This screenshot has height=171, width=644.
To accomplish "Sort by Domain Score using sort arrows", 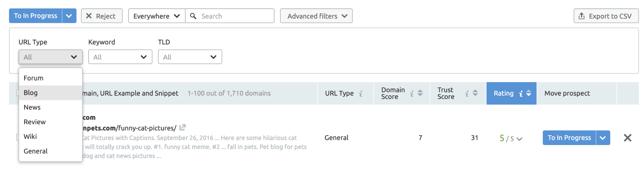I will [x=420, y=93].
